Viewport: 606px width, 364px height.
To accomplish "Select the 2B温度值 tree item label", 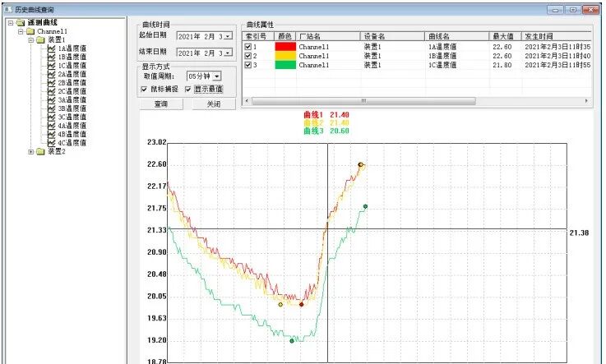I will coord(72,83).
